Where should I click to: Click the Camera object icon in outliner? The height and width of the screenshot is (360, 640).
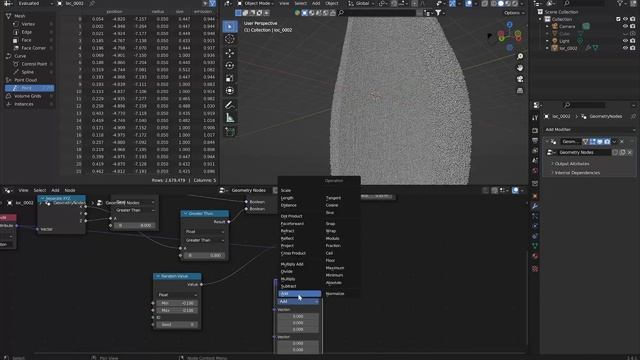555,26
